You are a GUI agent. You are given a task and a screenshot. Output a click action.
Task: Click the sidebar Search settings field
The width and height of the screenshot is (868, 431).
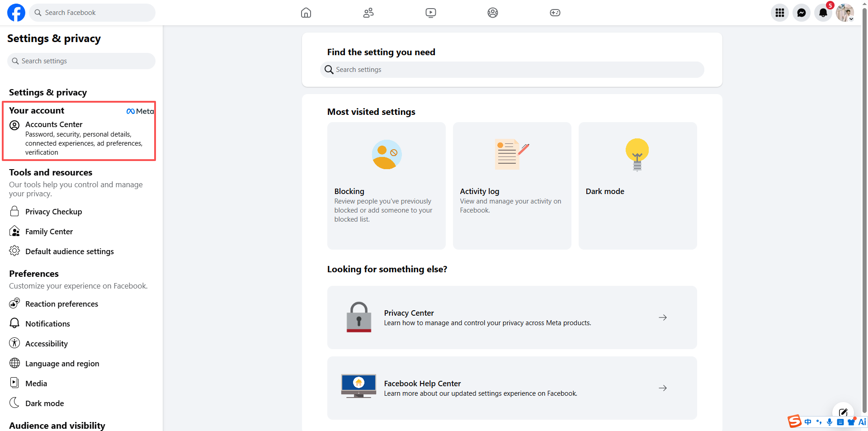coord(81,61)
